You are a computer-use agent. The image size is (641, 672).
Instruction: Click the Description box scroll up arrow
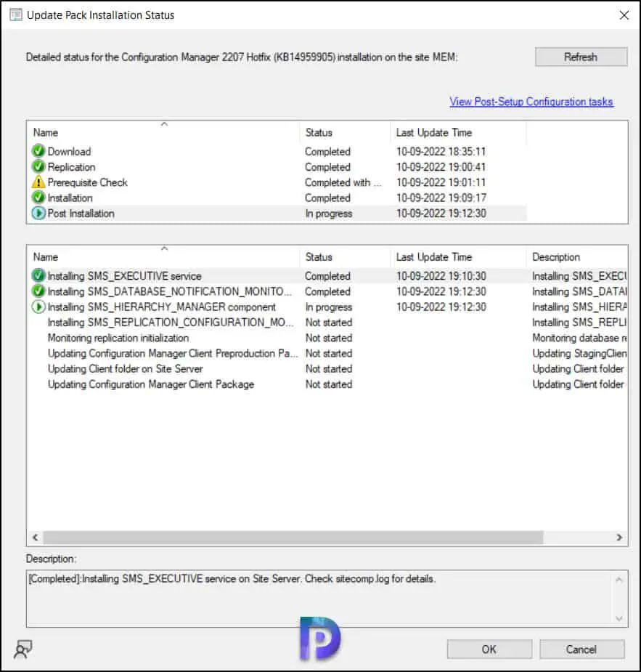coord(618,580)
